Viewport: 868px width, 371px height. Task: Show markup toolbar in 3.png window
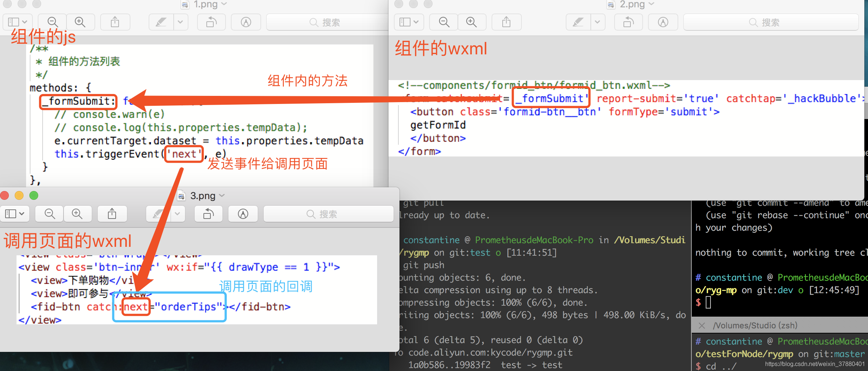coord(243,214)
